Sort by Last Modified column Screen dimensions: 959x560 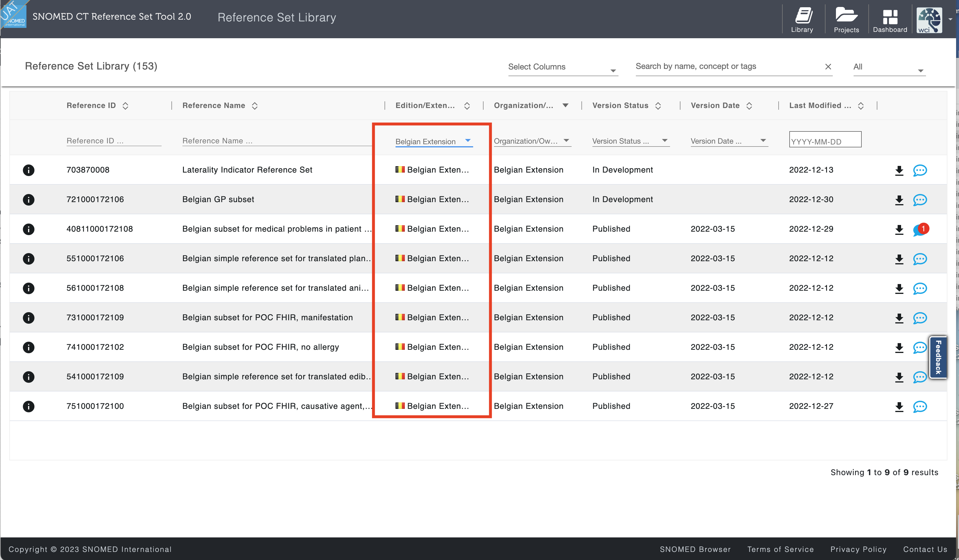[861, 106]
